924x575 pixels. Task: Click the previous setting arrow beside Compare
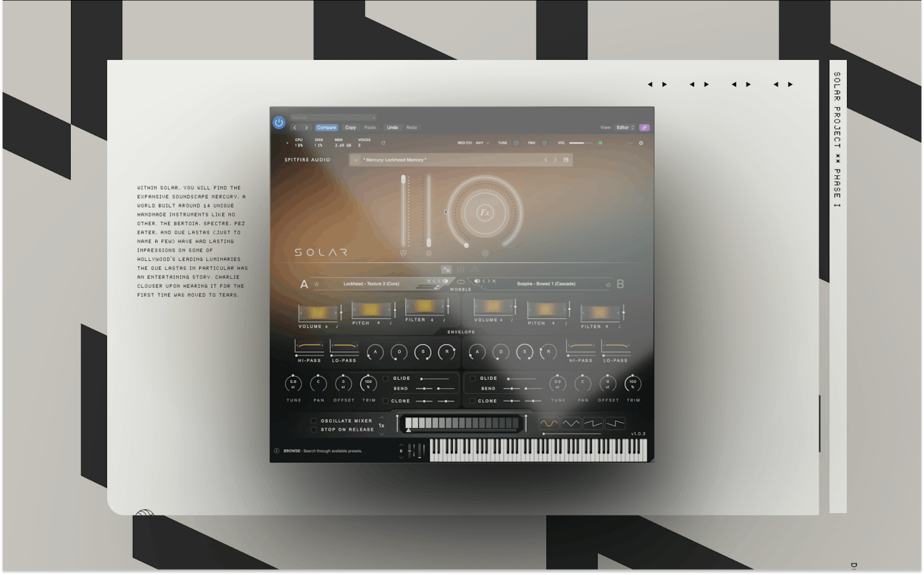[295, 127]
